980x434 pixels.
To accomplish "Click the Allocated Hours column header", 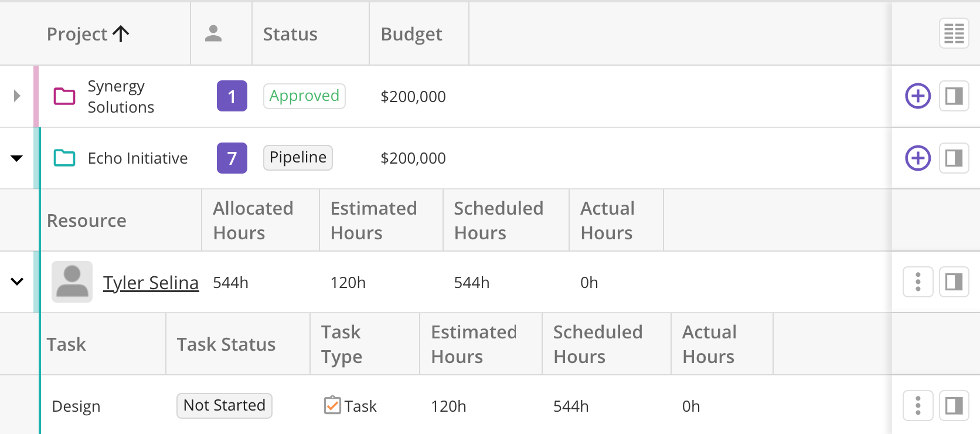I will point(253,221).
